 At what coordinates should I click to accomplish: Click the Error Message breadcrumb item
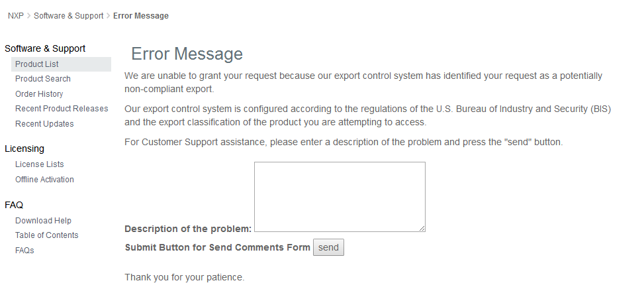pyautogui.click(x=140, y=16)
